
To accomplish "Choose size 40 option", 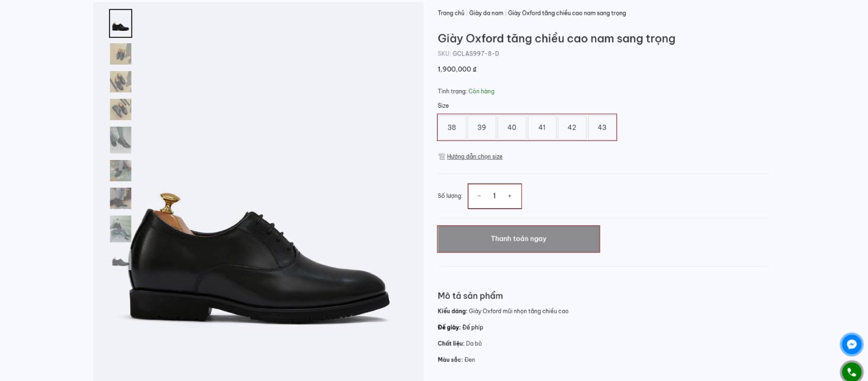I will point(512,127).
